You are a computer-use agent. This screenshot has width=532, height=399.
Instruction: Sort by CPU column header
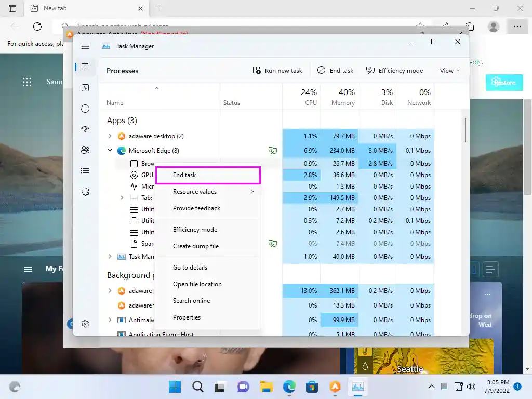[x=301, y=97]
